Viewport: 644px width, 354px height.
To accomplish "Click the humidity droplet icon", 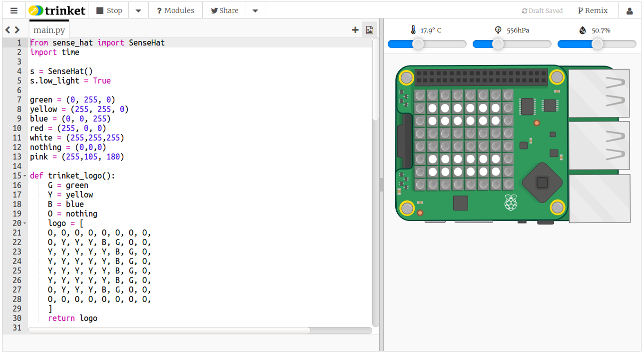I will click(583, 30).
